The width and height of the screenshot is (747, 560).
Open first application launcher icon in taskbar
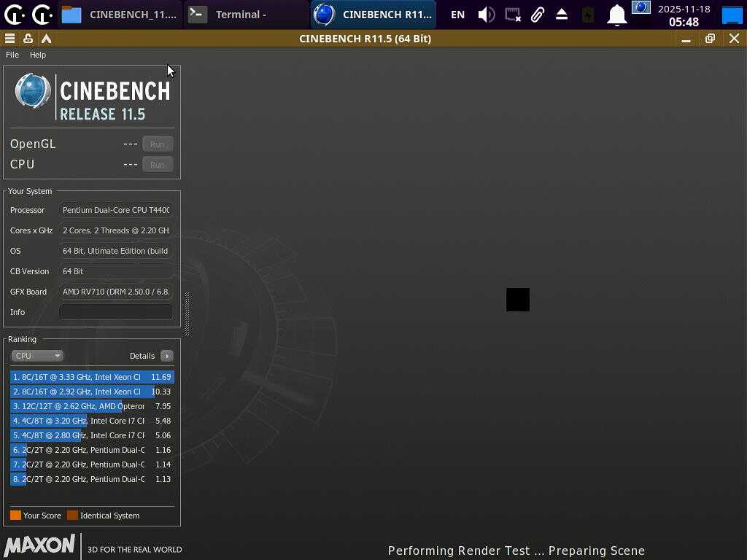click(15, 15)
